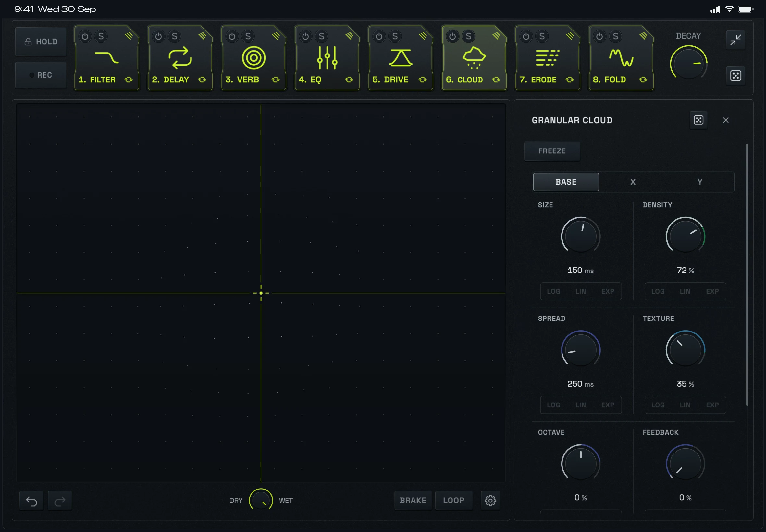This screenshot has width=766, height=532.
Task: Set Density curve to EXP
Action: click(x=712, y=291)
